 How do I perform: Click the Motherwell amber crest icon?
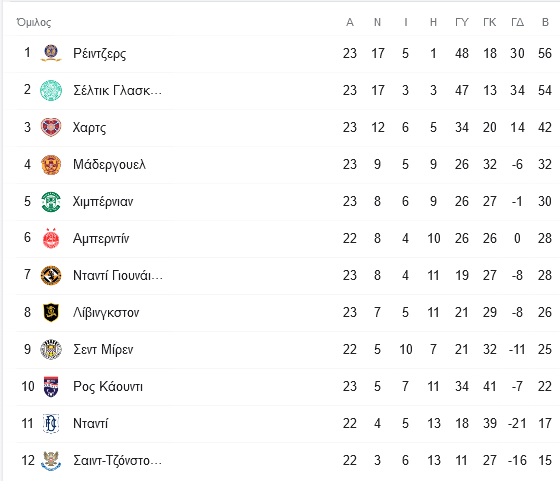[x=51, y=165]
